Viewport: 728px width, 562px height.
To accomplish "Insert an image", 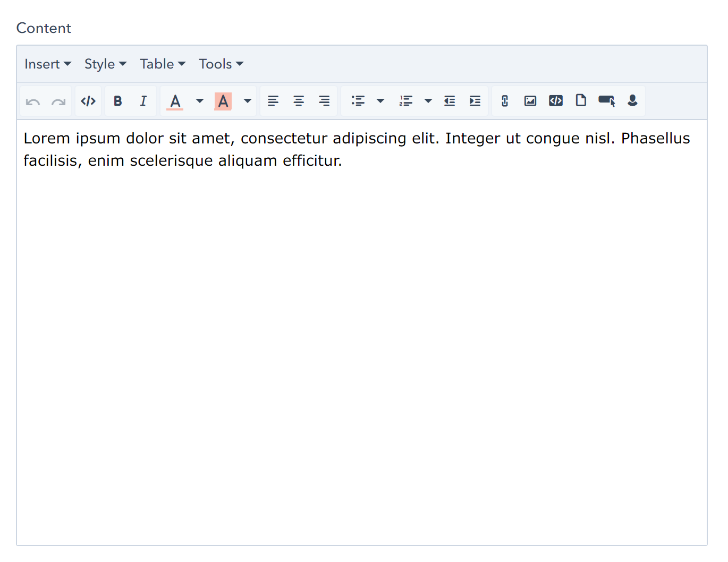I will pos(530,101).
